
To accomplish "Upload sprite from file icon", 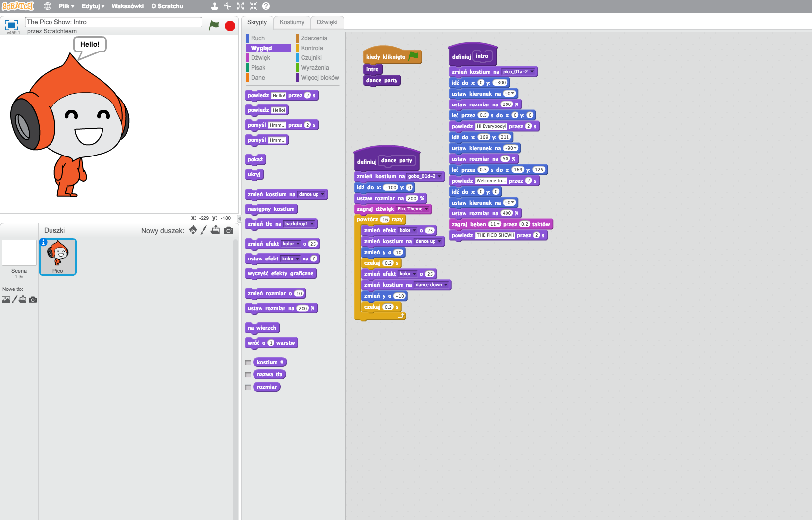I will coord(215,230).
